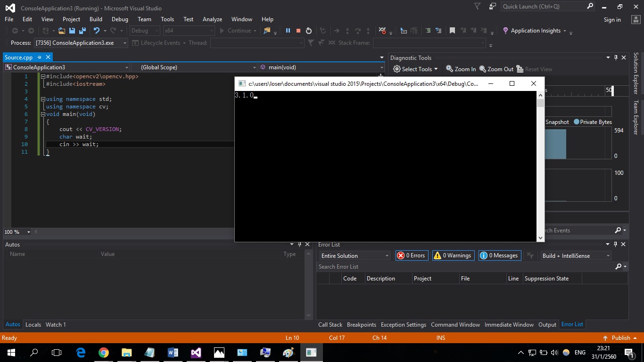This screenshot has width=644, height=362.
Task: Click the Error List search magnifier icon
Action: click(619, 267)
